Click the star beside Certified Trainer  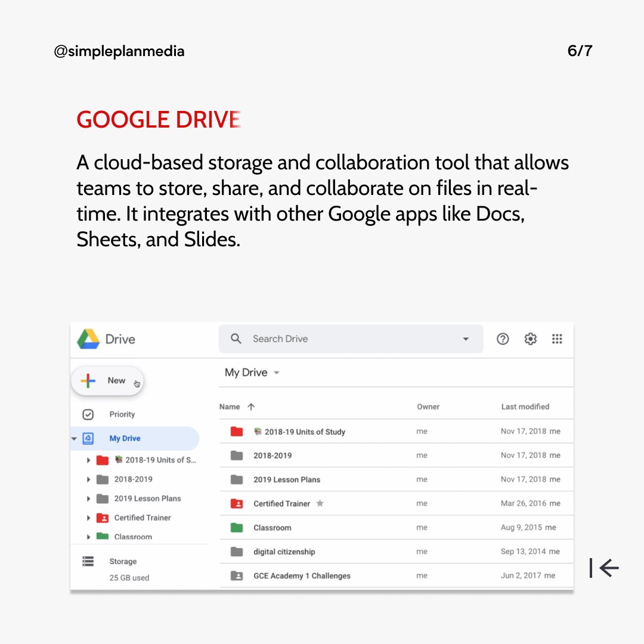click(320, 503)
